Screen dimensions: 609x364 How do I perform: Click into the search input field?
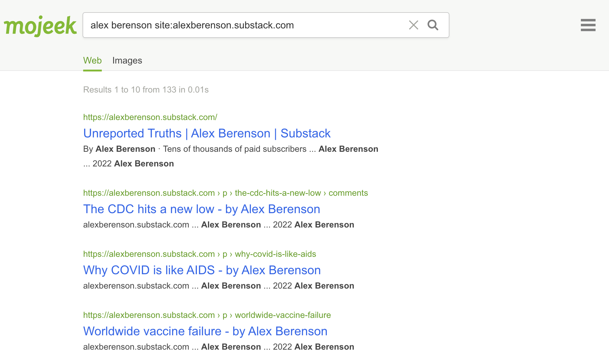245,25
